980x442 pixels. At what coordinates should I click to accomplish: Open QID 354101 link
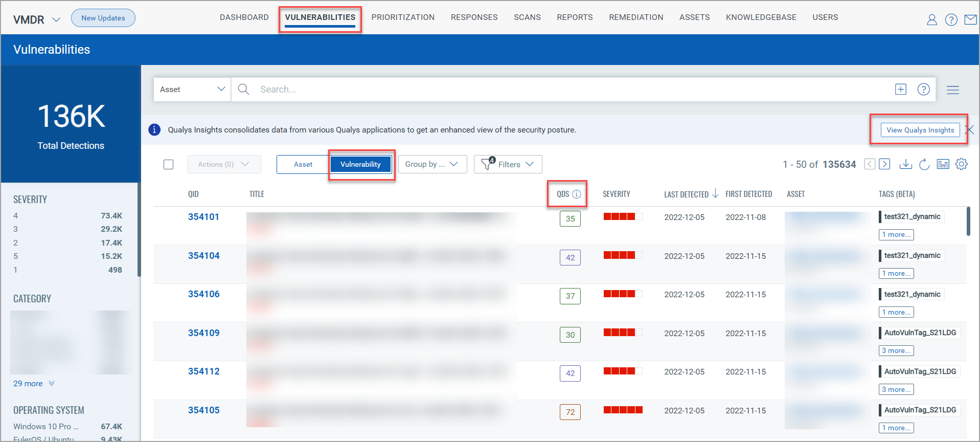tap(203, 217)
